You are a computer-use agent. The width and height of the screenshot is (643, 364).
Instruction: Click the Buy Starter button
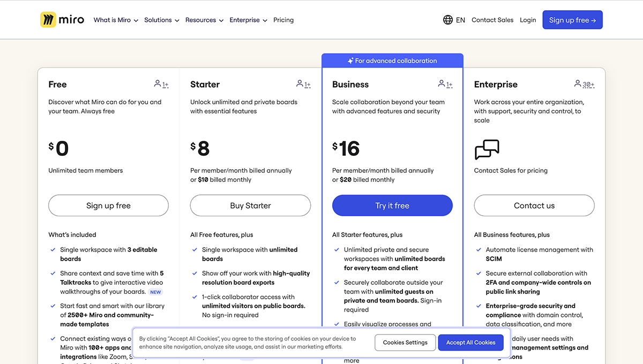click(250, 206)
